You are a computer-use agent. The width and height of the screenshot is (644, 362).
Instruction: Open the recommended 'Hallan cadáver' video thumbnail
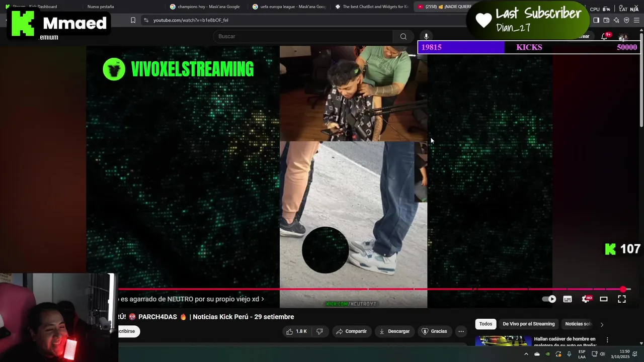pyautogui.click(x=503, y=341)
